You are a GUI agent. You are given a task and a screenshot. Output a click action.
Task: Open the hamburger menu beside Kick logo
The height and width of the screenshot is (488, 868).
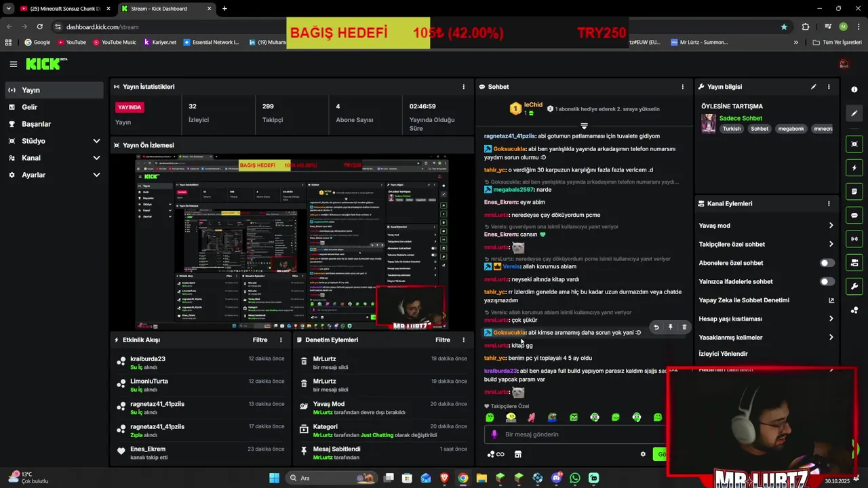coord(13,64)
